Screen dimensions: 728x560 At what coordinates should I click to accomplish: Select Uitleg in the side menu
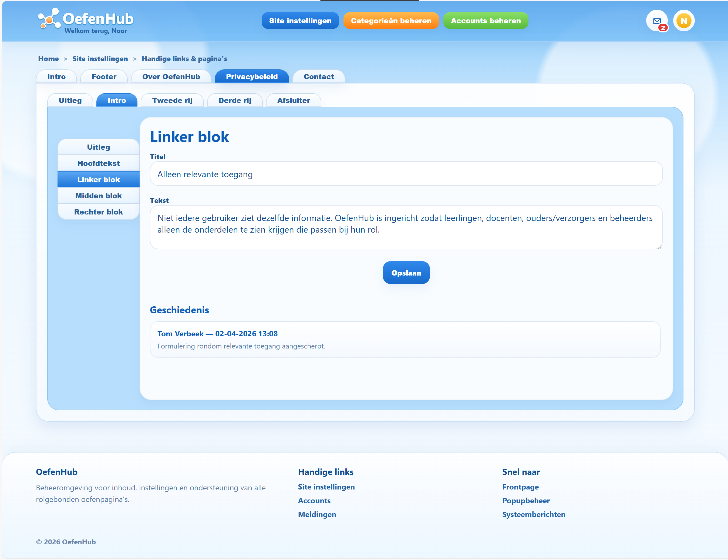98,147
